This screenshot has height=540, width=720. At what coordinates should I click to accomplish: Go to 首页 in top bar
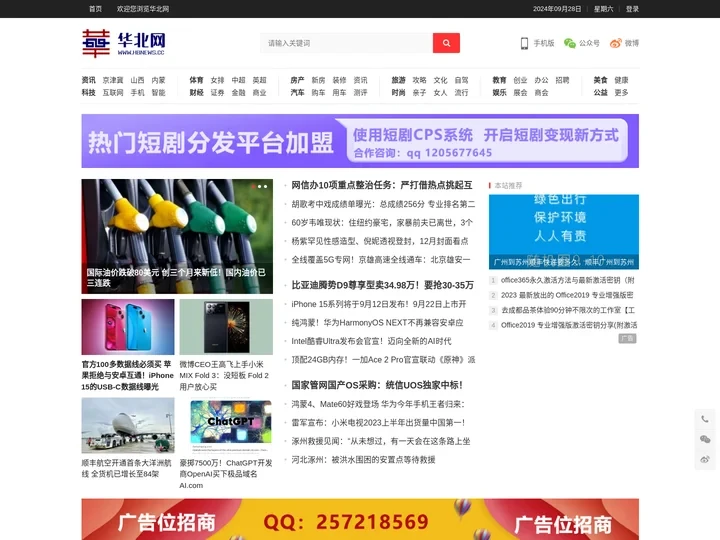tap(96, 9)
